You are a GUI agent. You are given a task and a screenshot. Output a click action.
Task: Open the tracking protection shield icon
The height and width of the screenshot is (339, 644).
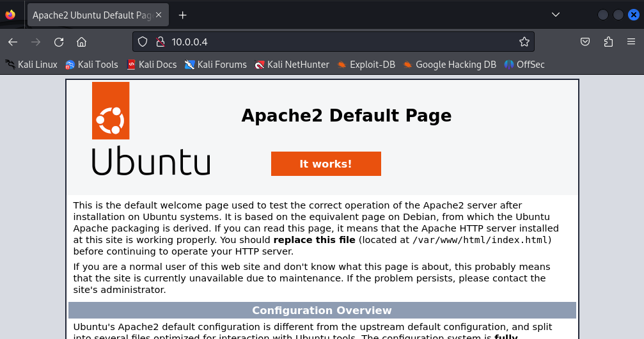coord(143,42)
